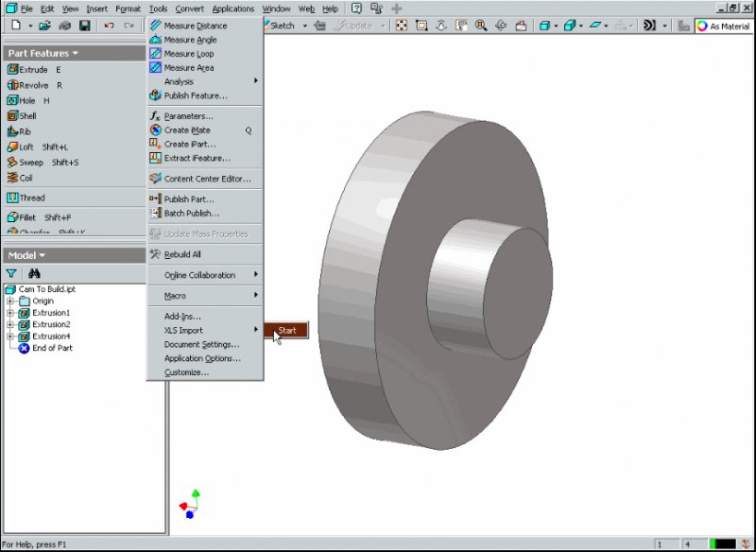Screen dimensions: 756x552
Task: Open Parameters from Tools menu
Action: click(x=205, y=116)
